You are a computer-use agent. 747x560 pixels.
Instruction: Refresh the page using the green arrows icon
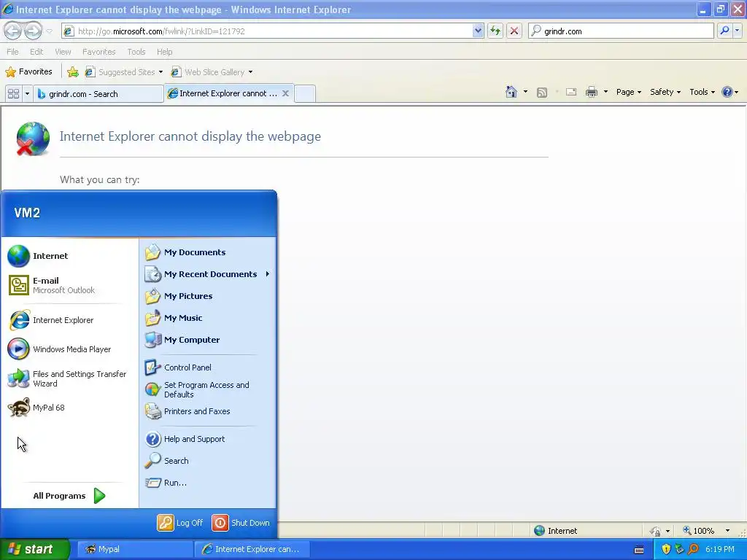pos(495,31)
